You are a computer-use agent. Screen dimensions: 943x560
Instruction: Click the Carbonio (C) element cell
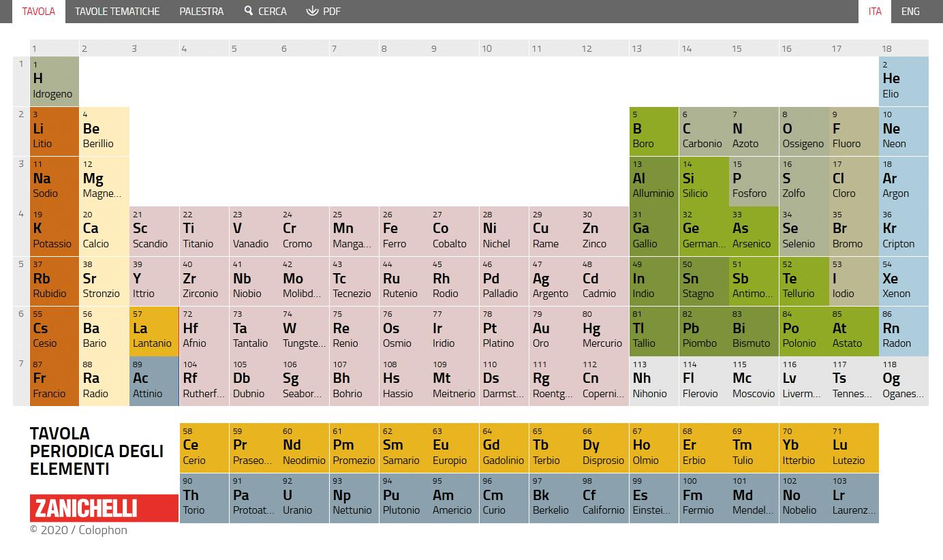point(704,131)
